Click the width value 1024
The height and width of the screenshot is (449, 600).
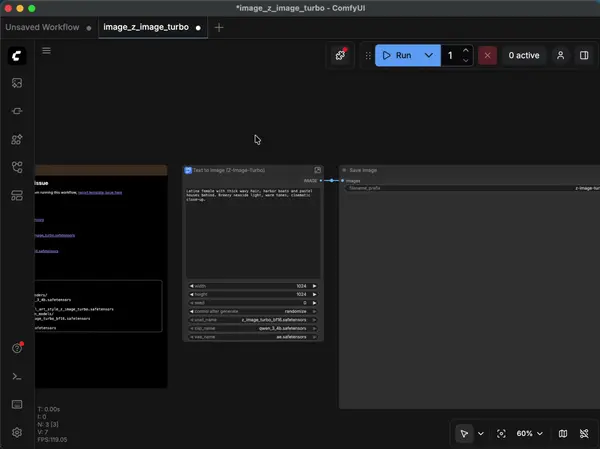point(301,286)
